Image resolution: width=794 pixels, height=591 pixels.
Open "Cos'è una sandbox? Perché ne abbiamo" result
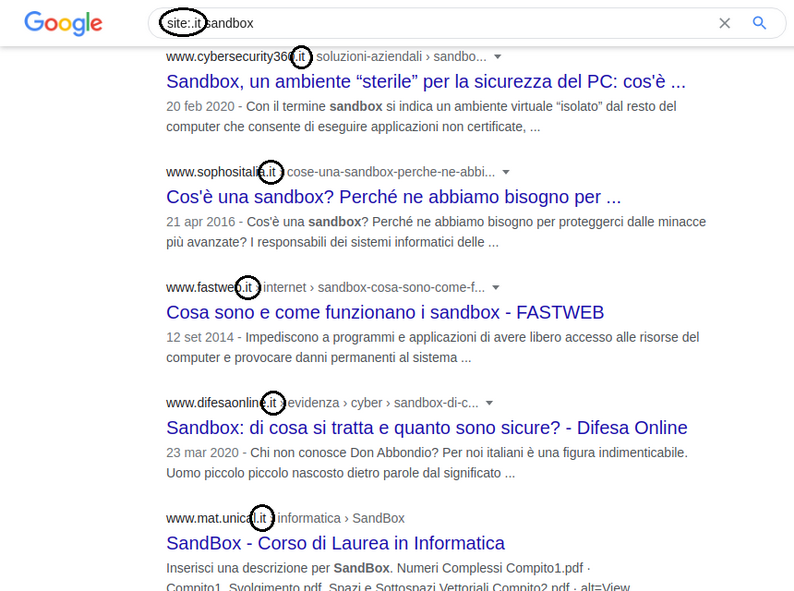click(393, 197)
